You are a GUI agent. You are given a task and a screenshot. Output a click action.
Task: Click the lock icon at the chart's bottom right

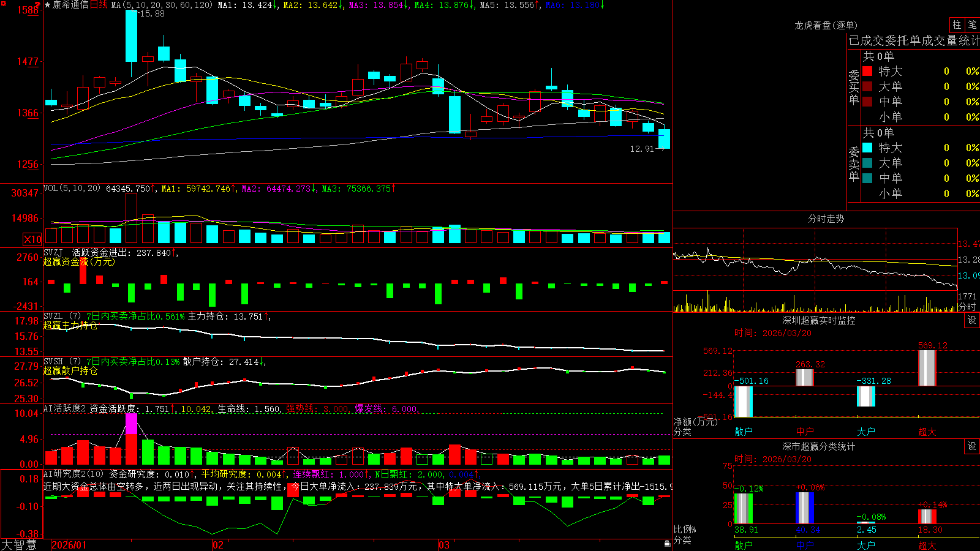point(667,544)
